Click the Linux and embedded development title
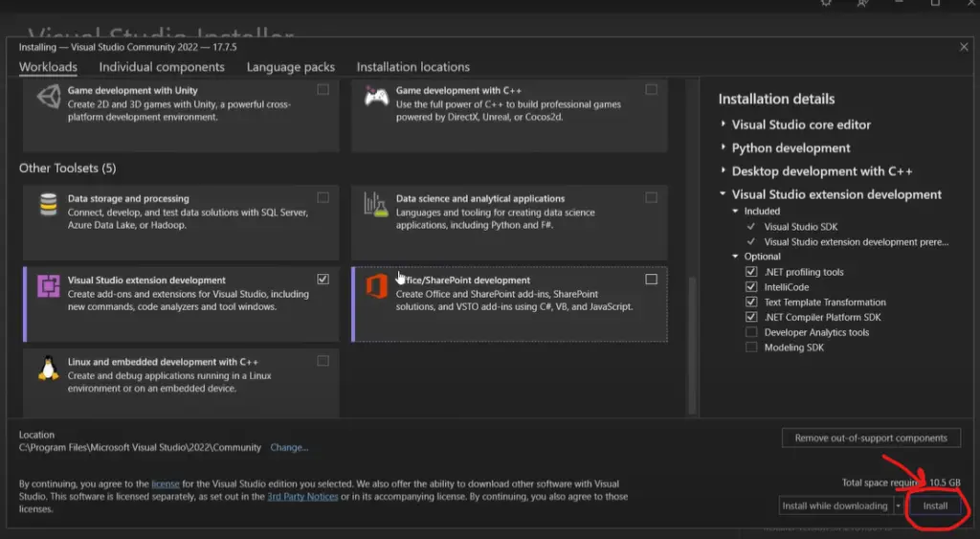The height and width of the screenshot is (539, 980). (x=163, y=362)
